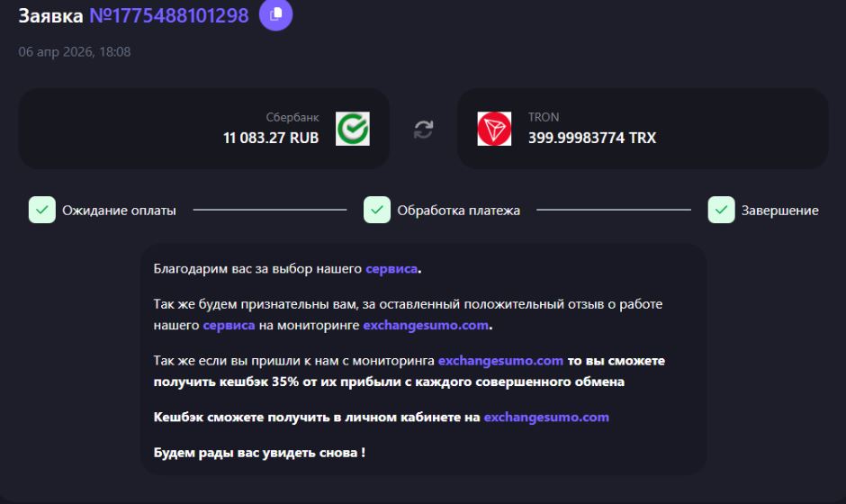This screenshot has height=504, width=846.
Task: Click the copy order number icon
Action: tap(275, 14)
